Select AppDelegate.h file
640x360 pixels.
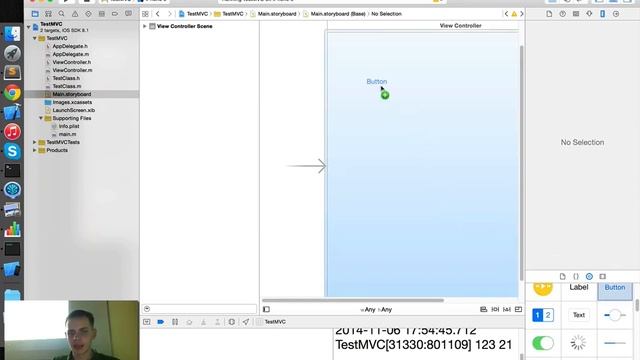click(70, 46)
